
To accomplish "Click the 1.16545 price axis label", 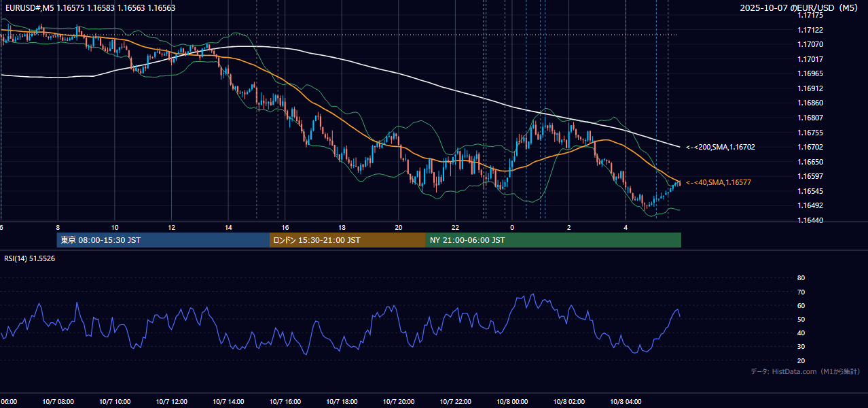I will point(810,191).
